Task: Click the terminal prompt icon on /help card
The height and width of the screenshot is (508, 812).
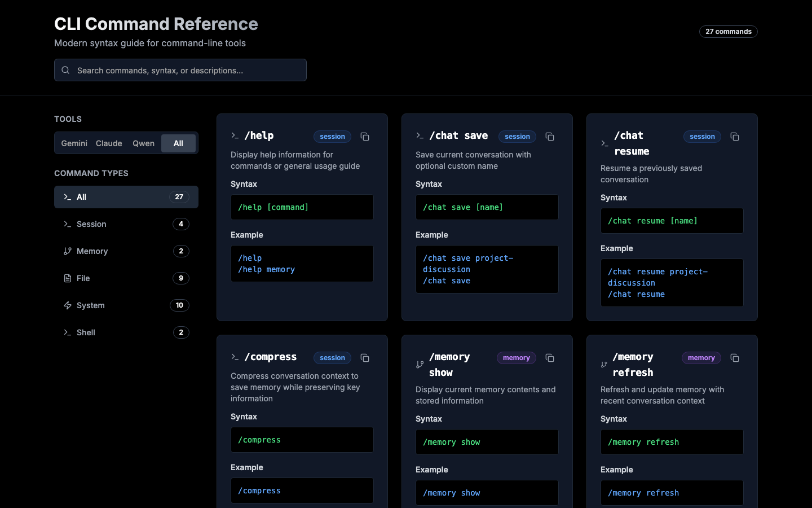Action: (x=235, y=135)
